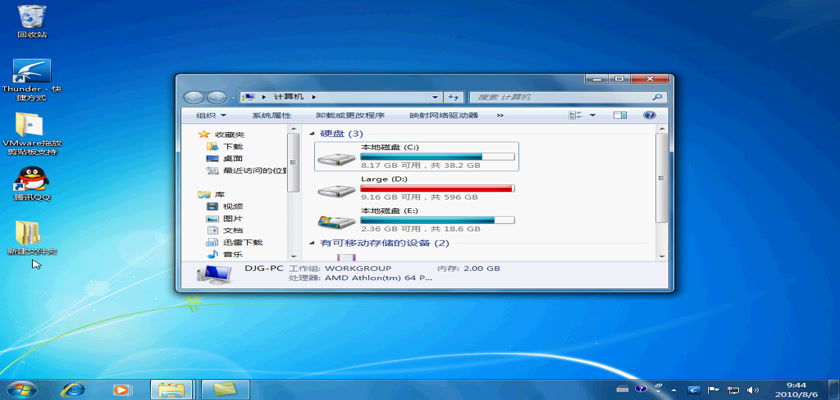The image size is (840, 400).
Task: Toggle the preview pane icon
Action: click(x=620, y=115)
